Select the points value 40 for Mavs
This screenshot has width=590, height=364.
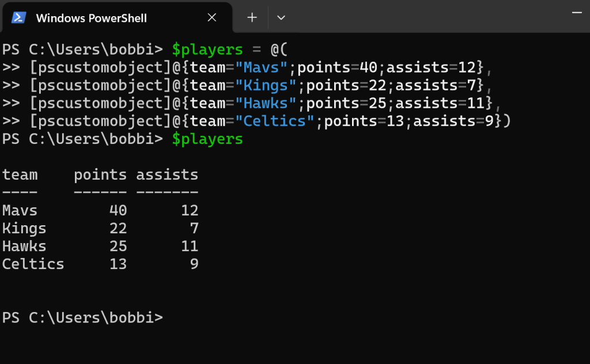(118, 210)
